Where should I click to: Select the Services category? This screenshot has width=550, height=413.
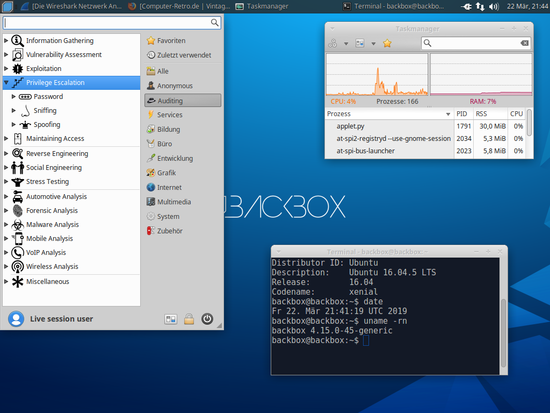[183, 115]
